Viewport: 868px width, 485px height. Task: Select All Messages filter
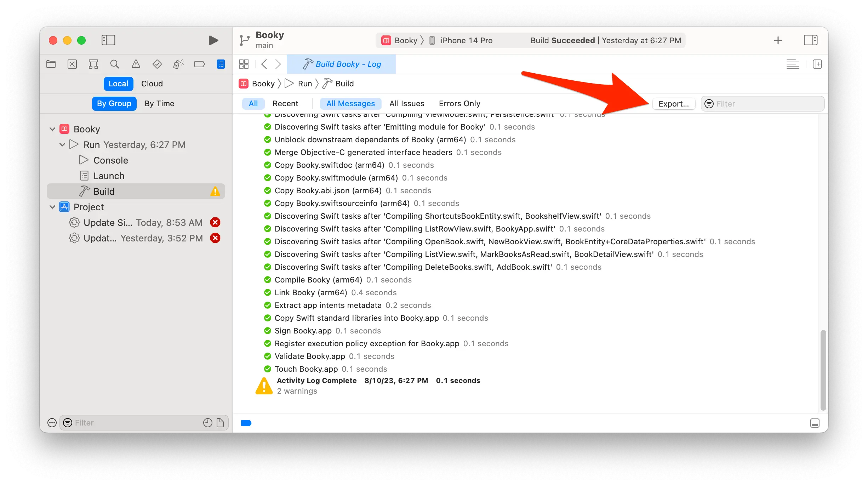pos(350,103)
